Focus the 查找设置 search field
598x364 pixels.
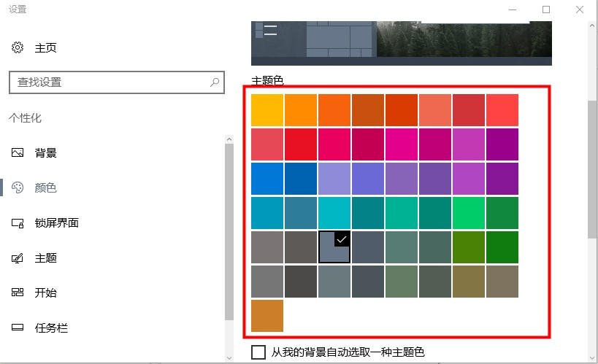(117, 82)
